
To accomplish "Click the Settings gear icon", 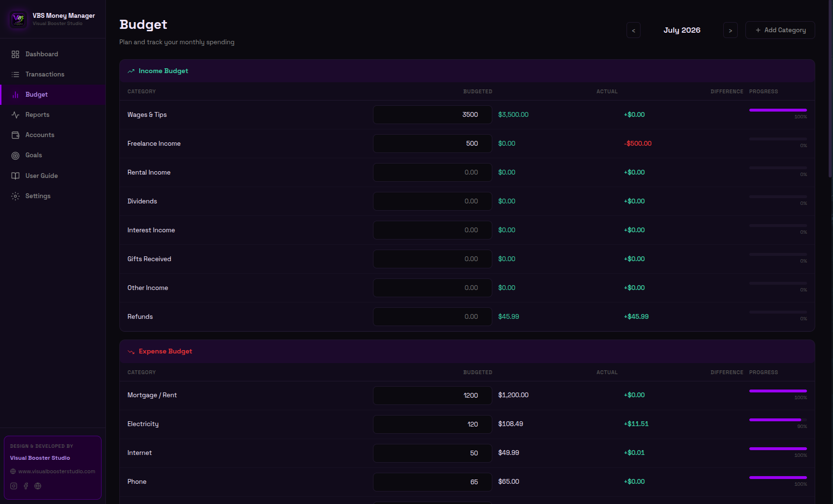I will pos(15,196).
